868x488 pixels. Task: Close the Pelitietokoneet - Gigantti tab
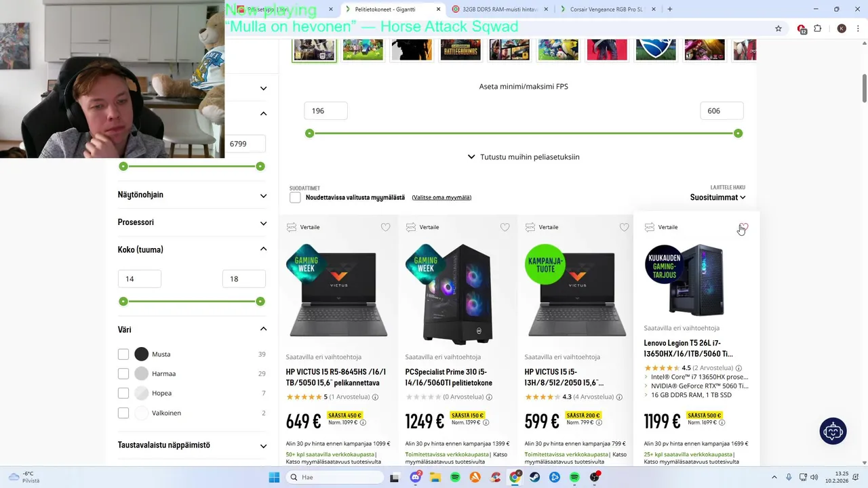pos(439,9)
